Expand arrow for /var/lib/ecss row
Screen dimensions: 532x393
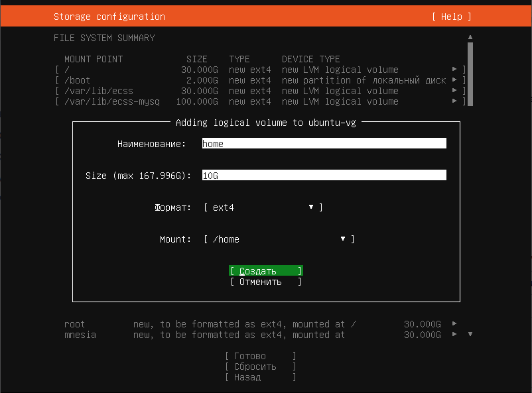(x=454, y=91)
